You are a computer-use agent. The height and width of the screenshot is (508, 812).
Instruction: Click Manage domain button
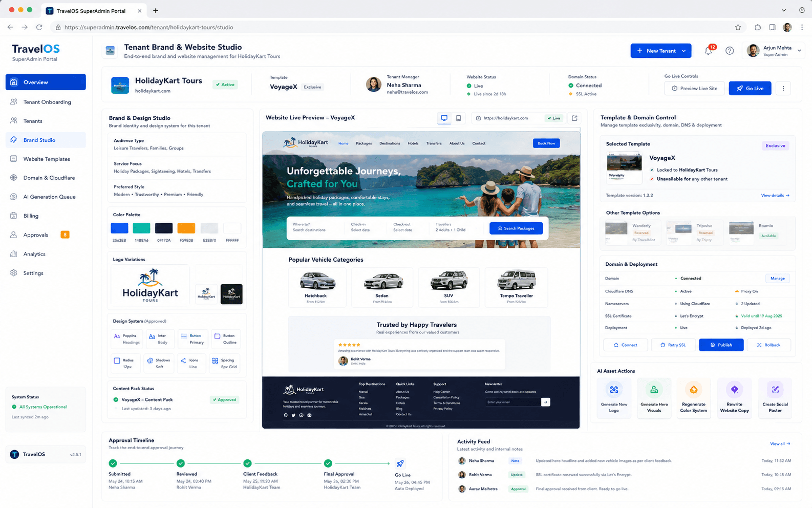coord(777,279)
